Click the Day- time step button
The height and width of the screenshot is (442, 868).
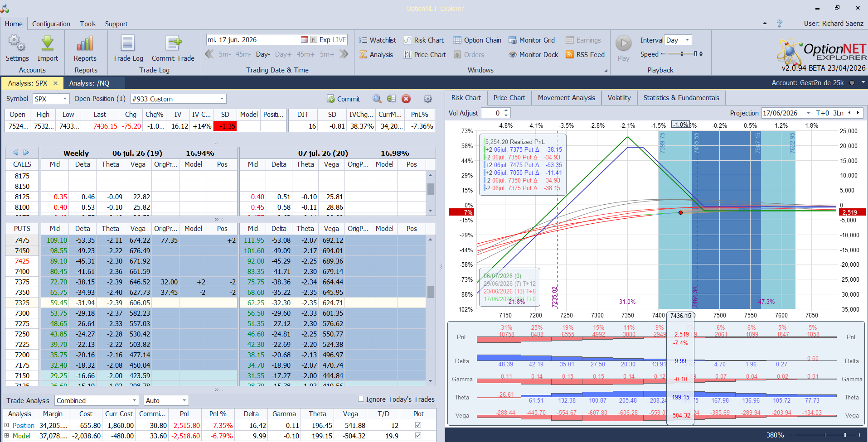click(263, 54)
